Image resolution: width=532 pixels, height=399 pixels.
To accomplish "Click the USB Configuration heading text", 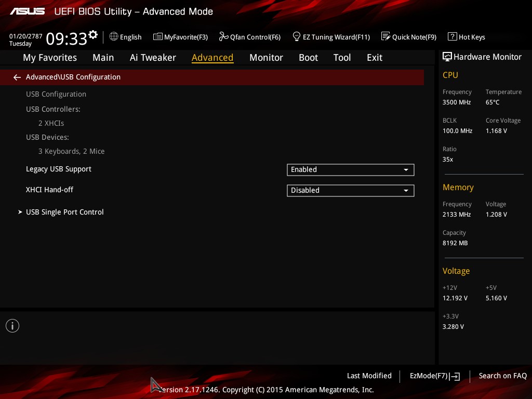I will click(x=56, y=95).
